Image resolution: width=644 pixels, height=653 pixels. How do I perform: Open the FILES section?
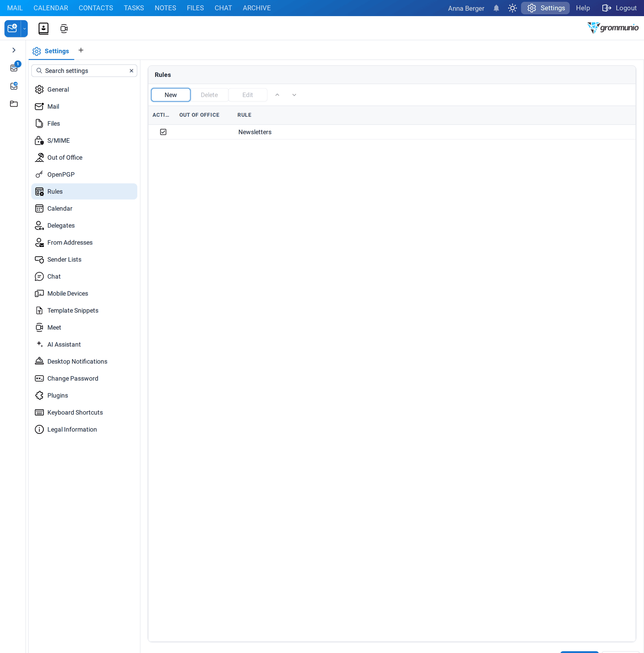(195, 8)
